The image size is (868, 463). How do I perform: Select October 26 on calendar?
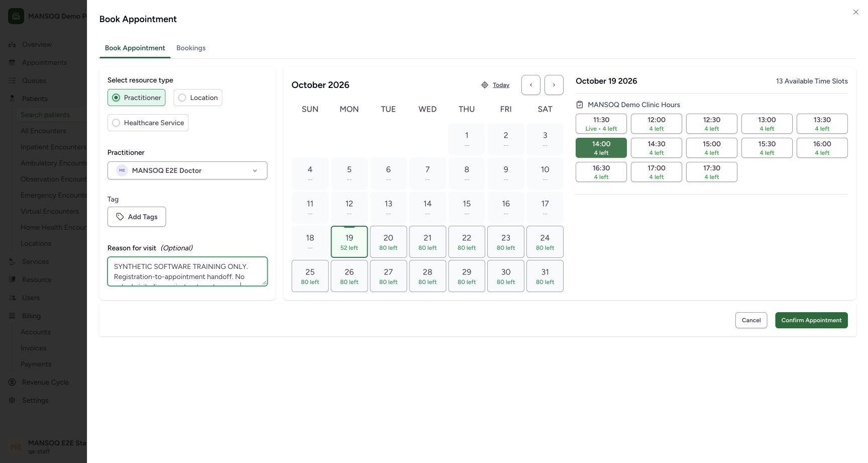pos(349,276)
